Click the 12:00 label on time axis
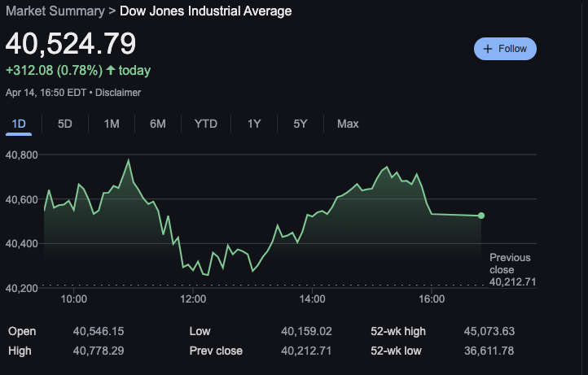The height and width of the screenshot is (375, 588). 192,299
